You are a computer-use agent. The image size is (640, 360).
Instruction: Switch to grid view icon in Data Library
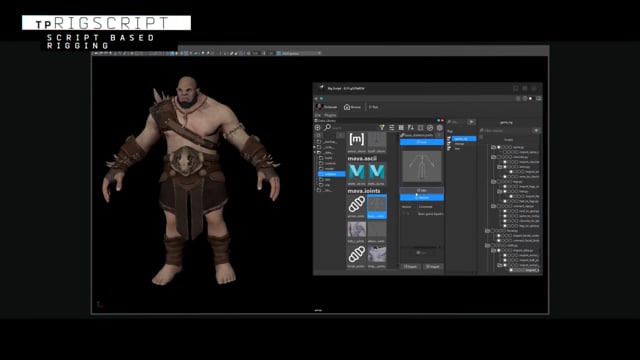401,128
